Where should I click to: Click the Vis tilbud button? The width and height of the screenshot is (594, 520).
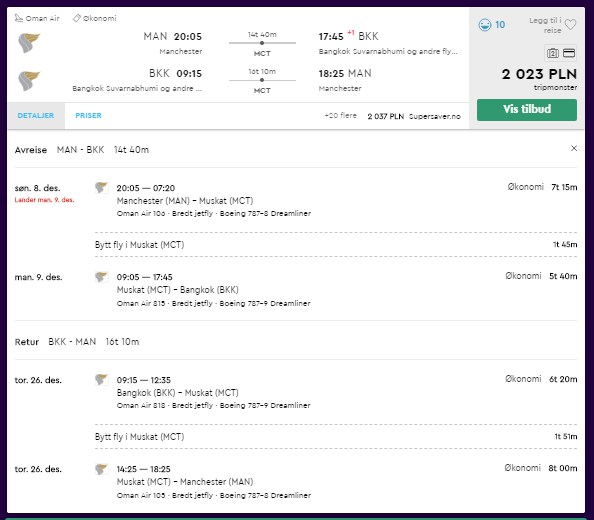[x=527, y=110]
